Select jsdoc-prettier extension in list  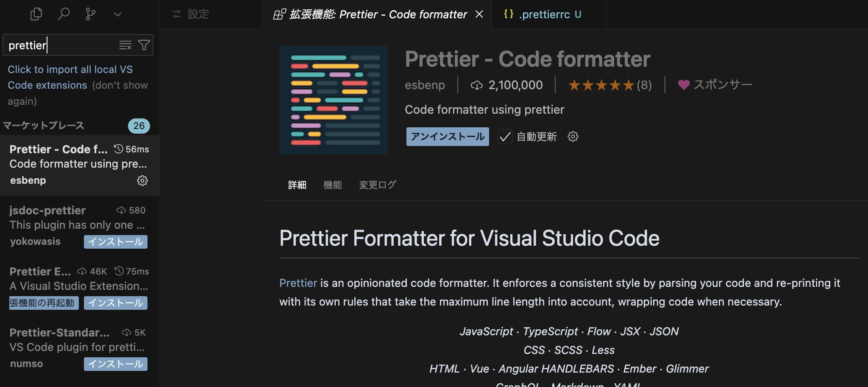coord(80,226)
